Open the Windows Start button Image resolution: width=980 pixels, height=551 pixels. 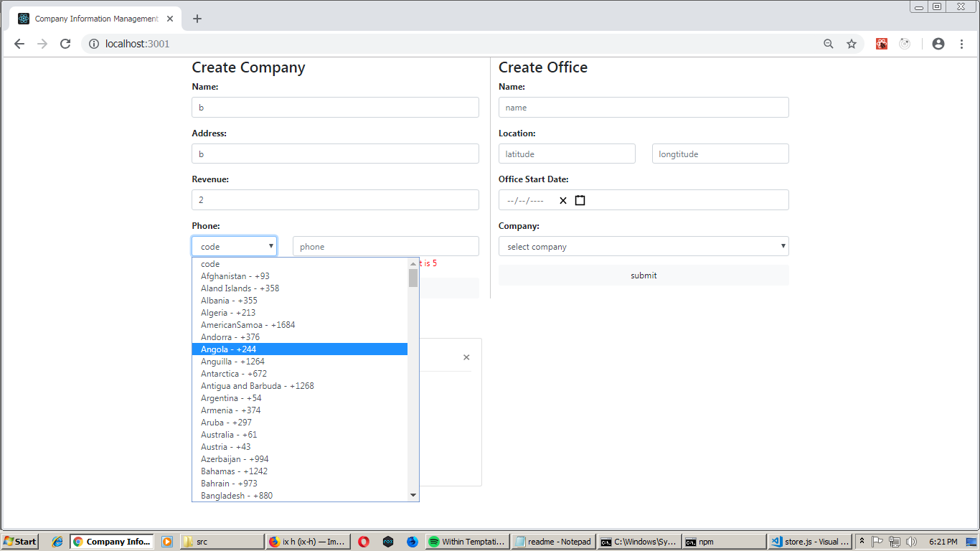(20, 542)
